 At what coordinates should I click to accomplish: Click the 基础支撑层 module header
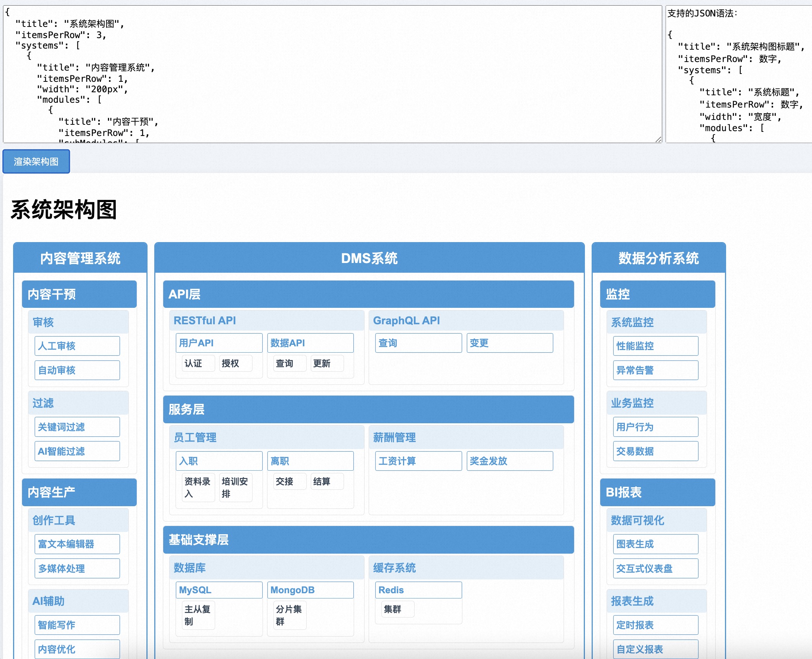click(x=368, y=540)
